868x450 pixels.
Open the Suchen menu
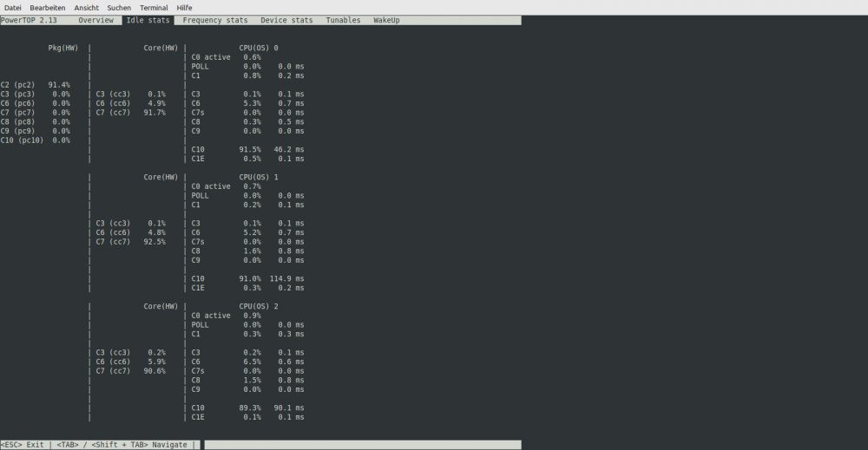(x=119, y=8)
